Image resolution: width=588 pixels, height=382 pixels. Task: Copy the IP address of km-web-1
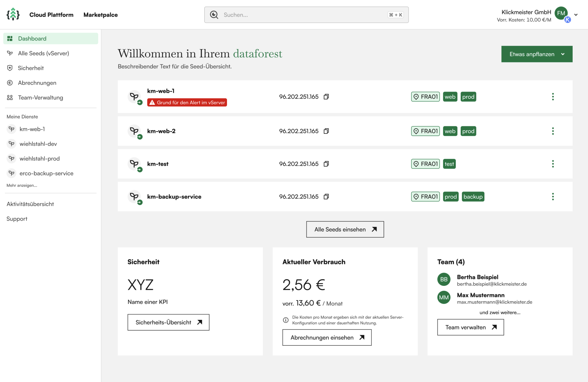(326, 97)
